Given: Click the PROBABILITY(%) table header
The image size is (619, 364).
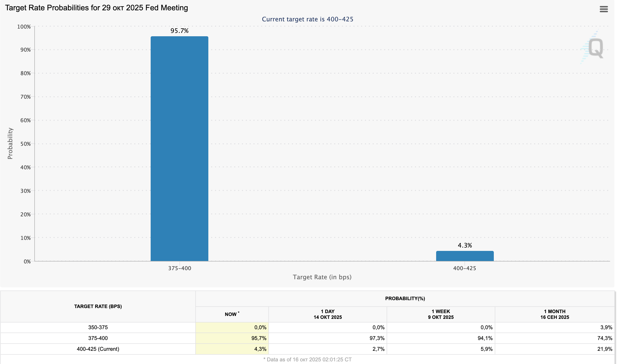Looking at the screenshot, I should (x=405, y=298).
